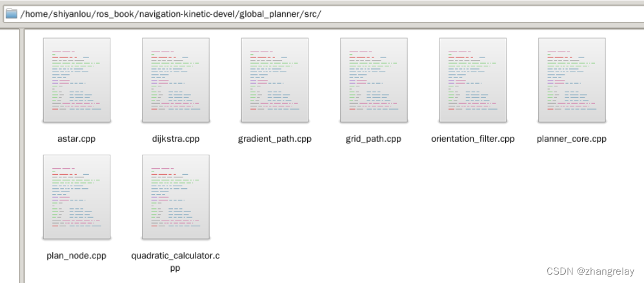644x283 pixels.
Task: Click the planner_core.cpp filename label
Action: (572, 139)
